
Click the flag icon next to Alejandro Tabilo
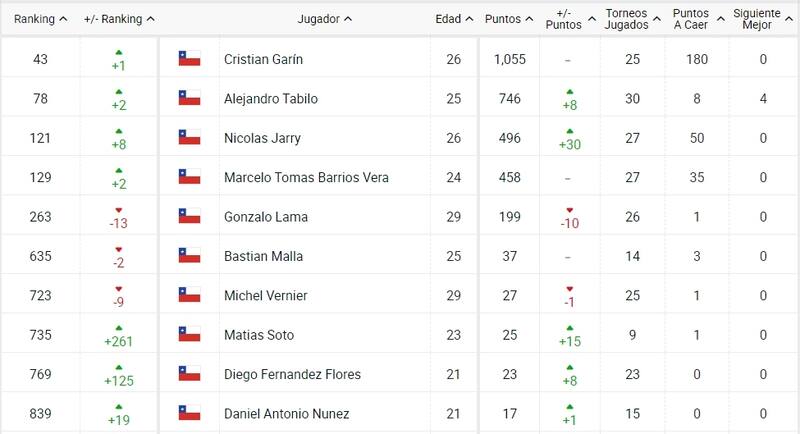click(189, 98)
